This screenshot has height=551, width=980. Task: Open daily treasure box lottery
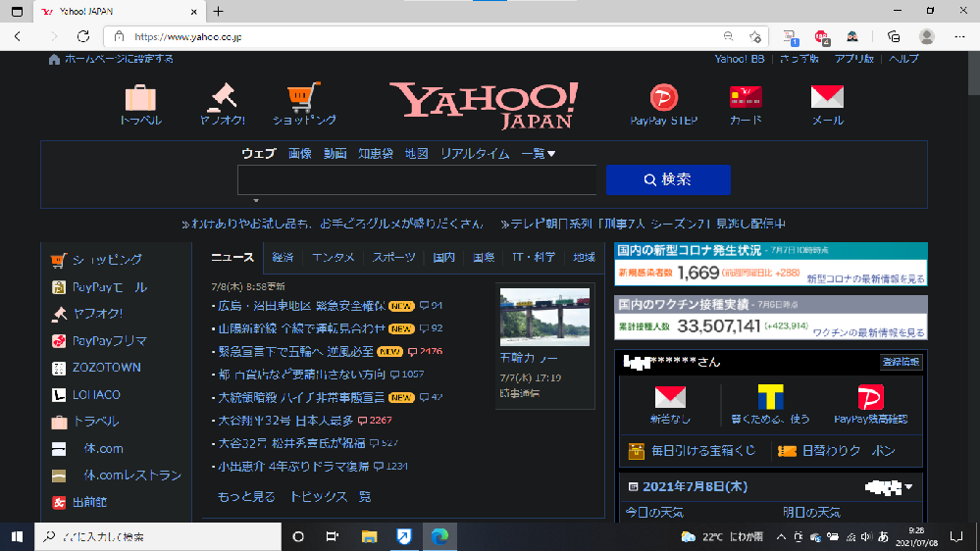[x=692, y=450]
